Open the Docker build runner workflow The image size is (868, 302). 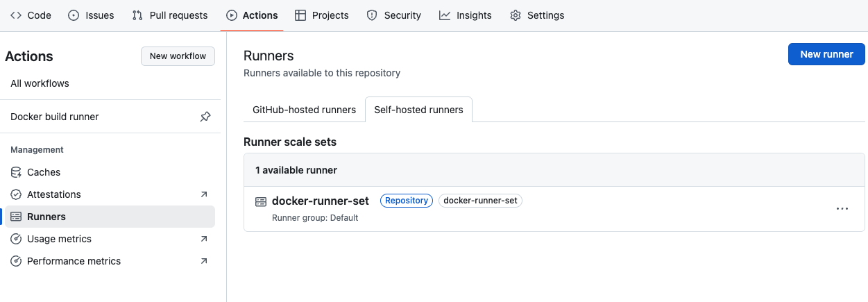55,117
